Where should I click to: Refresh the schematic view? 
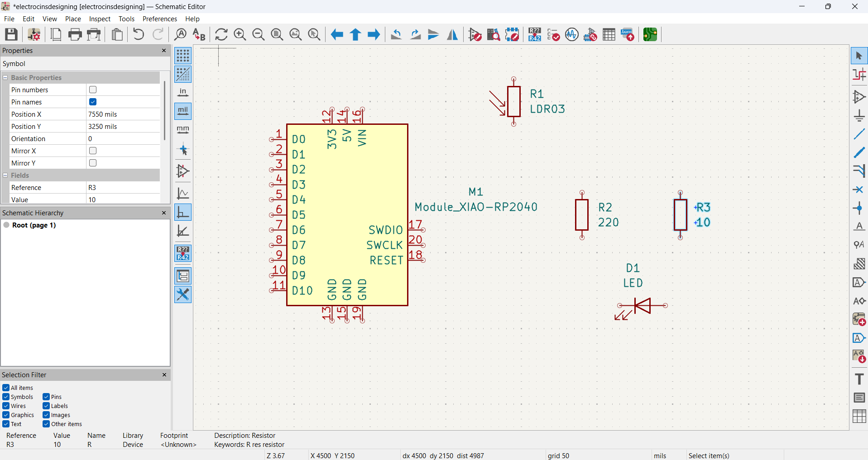click(x=221, y=34)
